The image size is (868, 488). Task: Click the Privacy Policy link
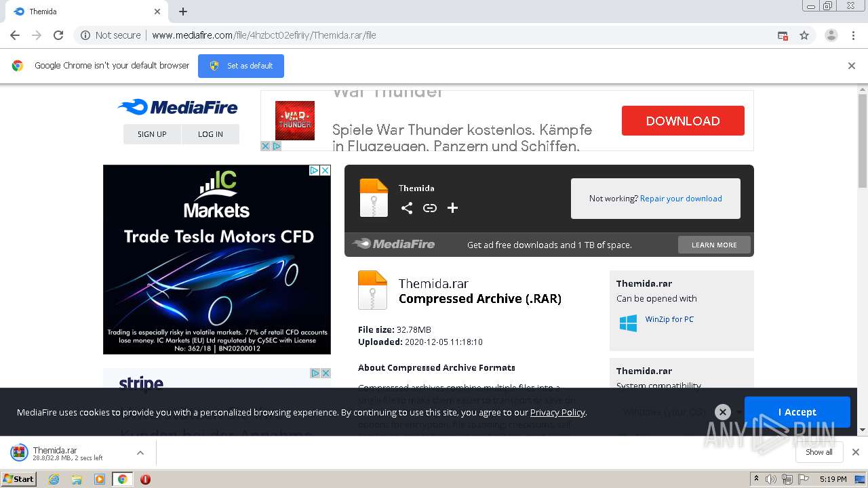557,412
